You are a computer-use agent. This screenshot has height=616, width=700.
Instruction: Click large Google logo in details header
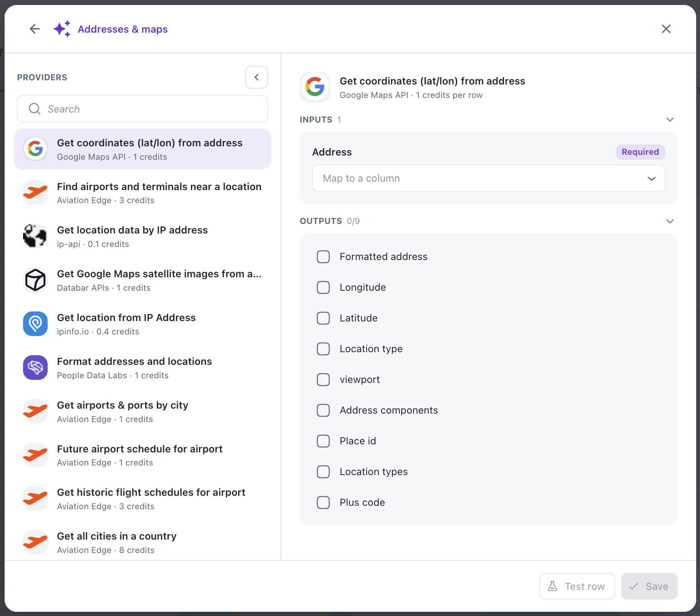(315, 87)
